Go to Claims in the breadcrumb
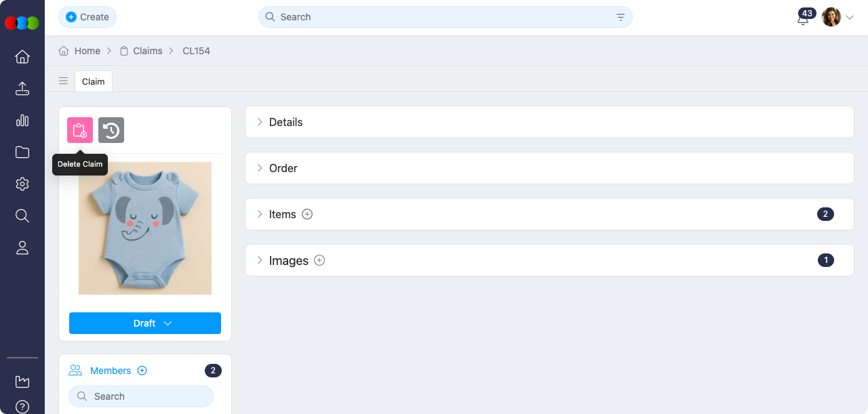This screenshot has height=414, width=868. pyautogui.click(x=147, y=51)
